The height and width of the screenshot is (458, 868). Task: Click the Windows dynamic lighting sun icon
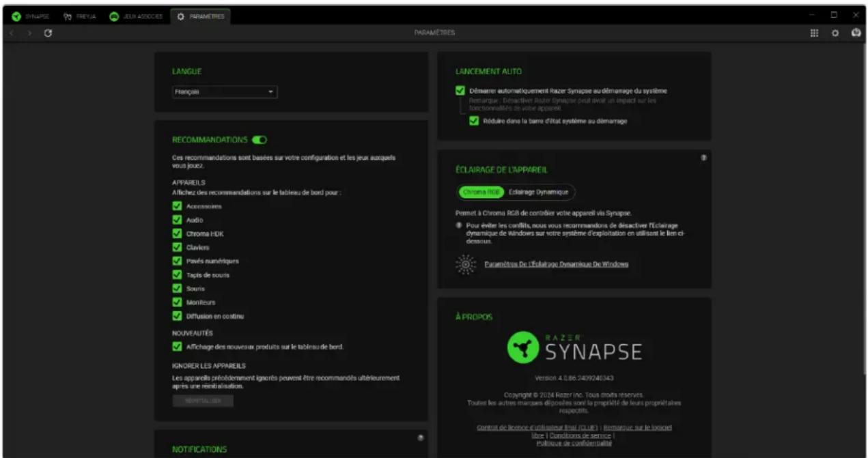[465, 264]
